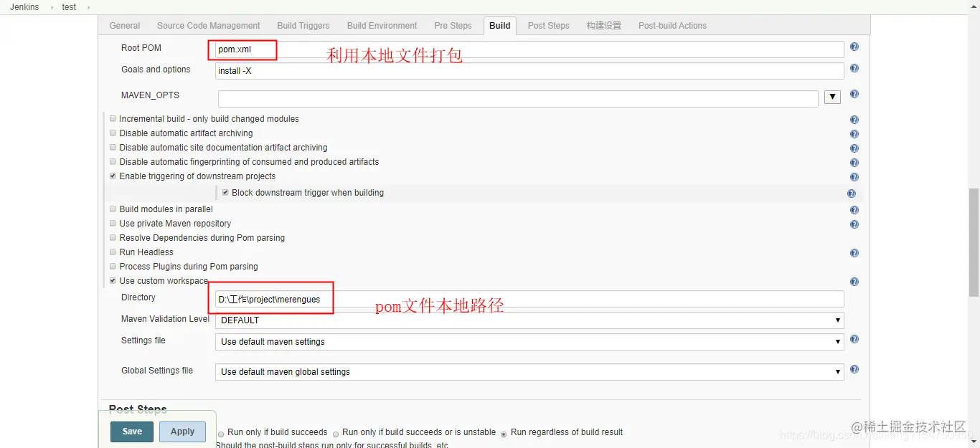This screenshot has width=980, height=448.
Task: Switch to Pre Steps tab
Action: click(x=453, y=26)
